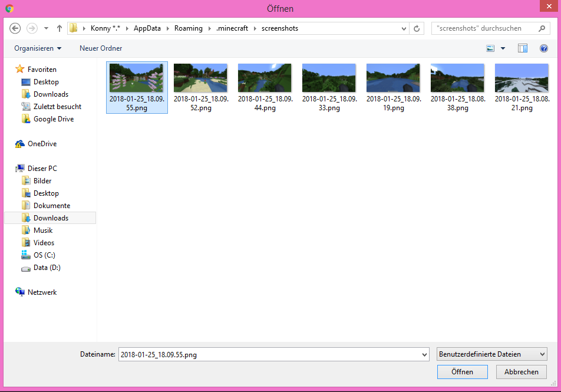Open the view options dropdown arrow
The image size is (561, 392).
click(503, 48)
